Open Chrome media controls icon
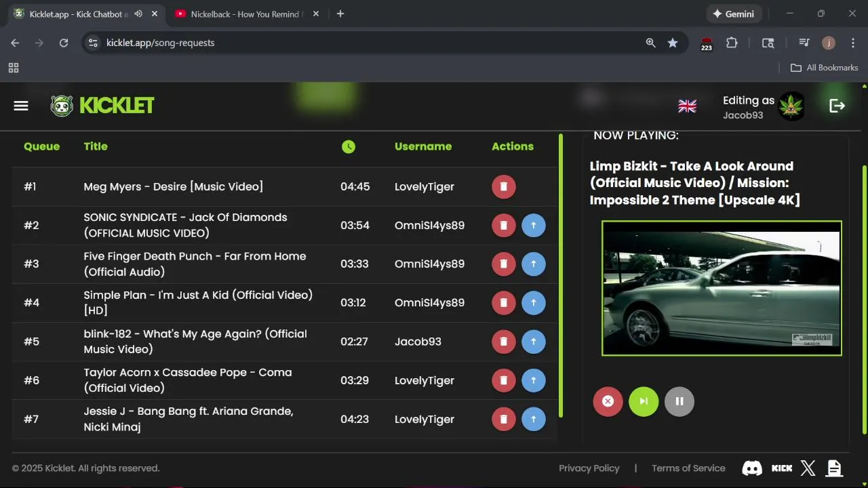 (x=804, y=43)
